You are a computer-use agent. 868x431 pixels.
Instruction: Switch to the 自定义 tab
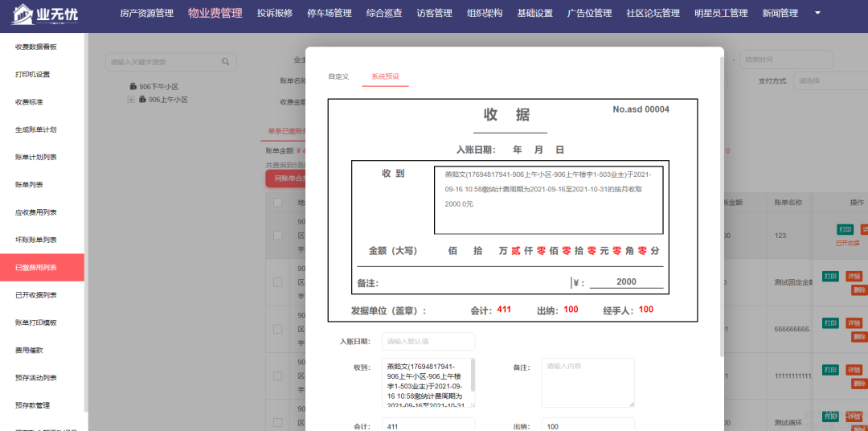tap(338, 76)
